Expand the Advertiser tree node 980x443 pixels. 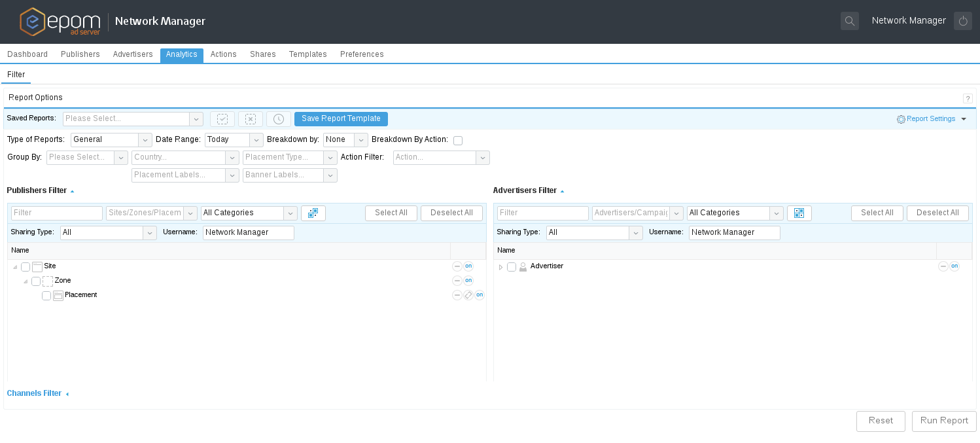tap(500, 267)
